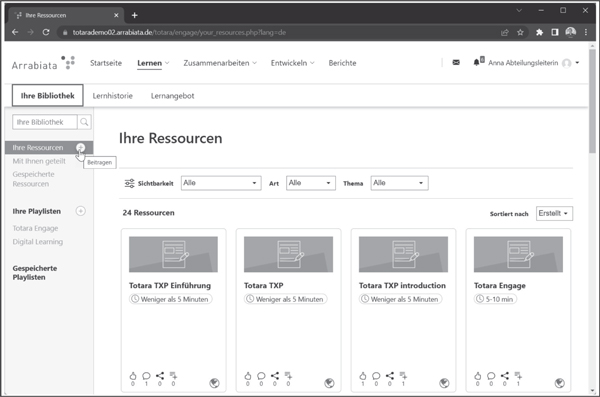Open the notifications bell icon
Viewport: 600px width, 397px height.
pyautogui.click(x=476, y=62)
